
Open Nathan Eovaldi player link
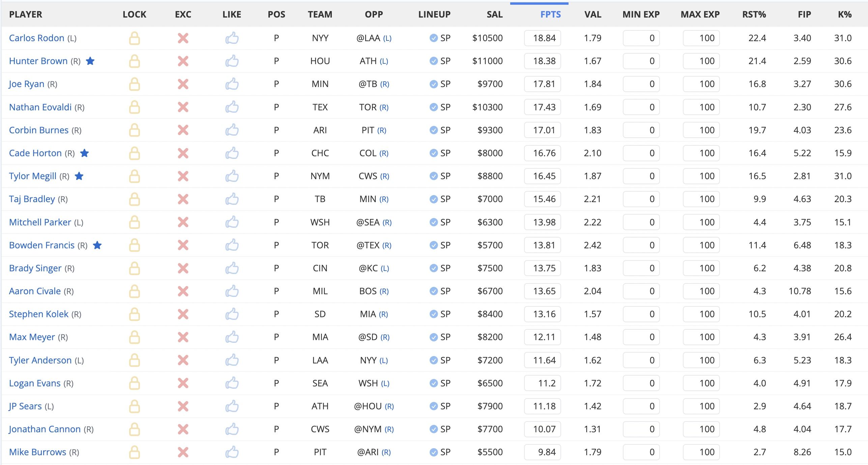coord(40,107)
